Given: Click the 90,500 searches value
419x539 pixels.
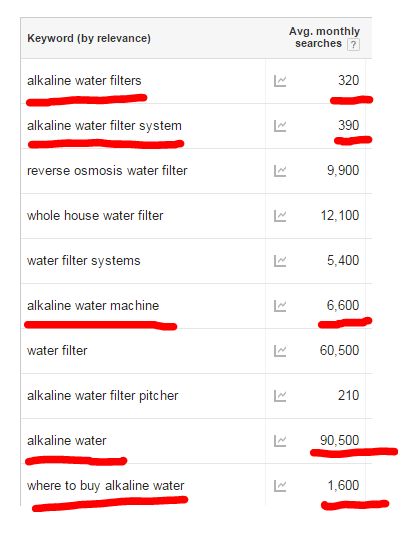Looking at the screenshot, I should (340, 441).
